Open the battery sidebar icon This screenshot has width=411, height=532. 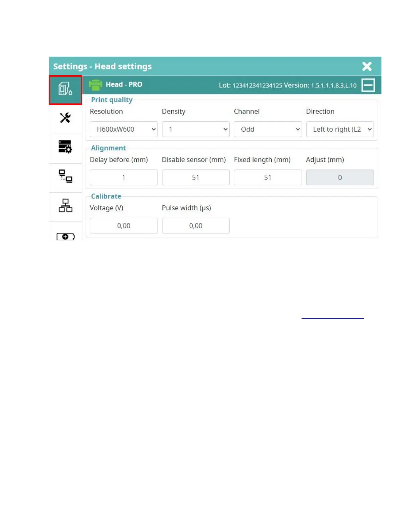[65, 237]
